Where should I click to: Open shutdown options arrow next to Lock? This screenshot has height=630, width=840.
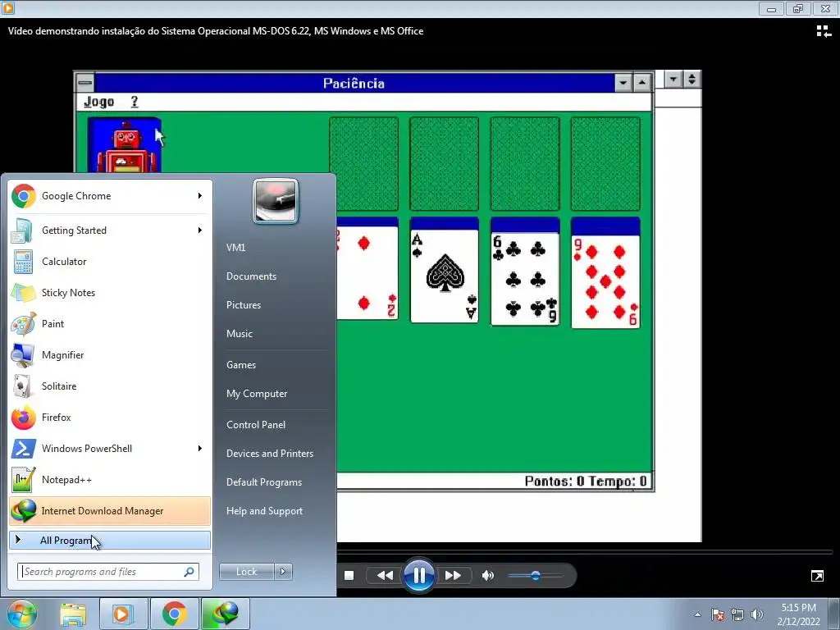[x=283, y=572]
